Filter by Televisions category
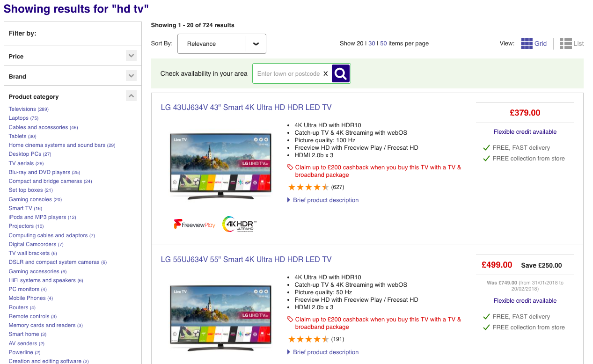 pos(22,109)
